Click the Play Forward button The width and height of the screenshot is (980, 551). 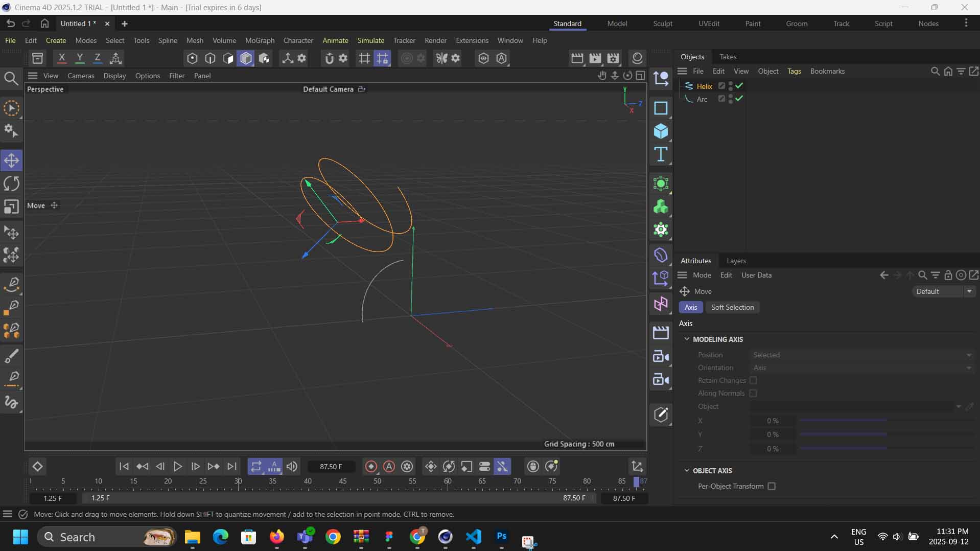[x=177, y=466]
